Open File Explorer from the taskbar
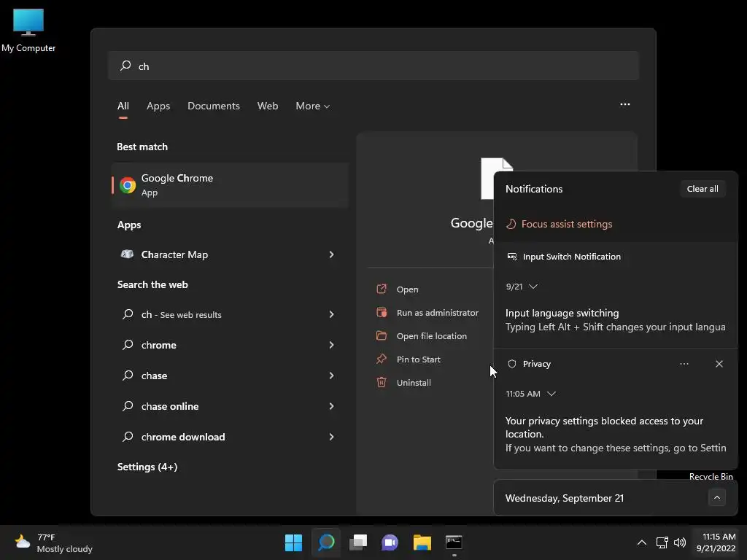This screenshot has height=560, width=747. 422,542
